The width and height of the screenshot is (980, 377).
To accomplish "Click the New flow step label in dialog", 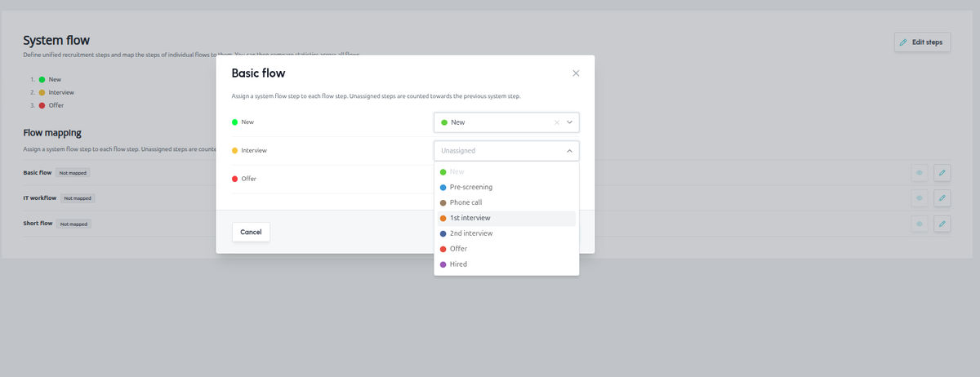I will [x=247, y=122].
